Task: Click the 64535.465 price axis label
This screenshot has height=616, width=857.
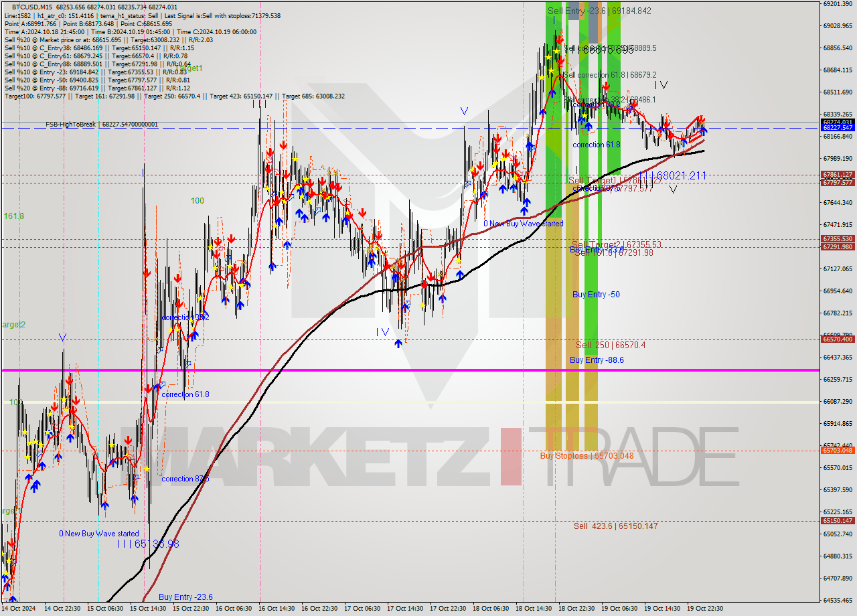Action: (838, 600)
